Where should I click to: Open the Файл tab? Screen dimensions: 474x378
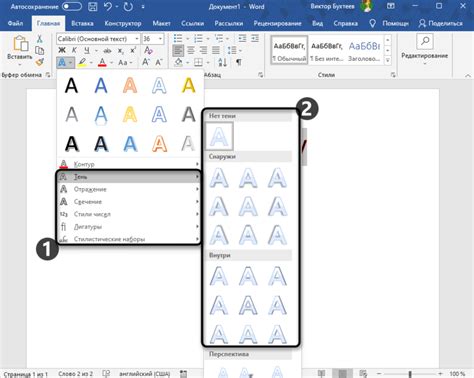click(x=15, y=23)
